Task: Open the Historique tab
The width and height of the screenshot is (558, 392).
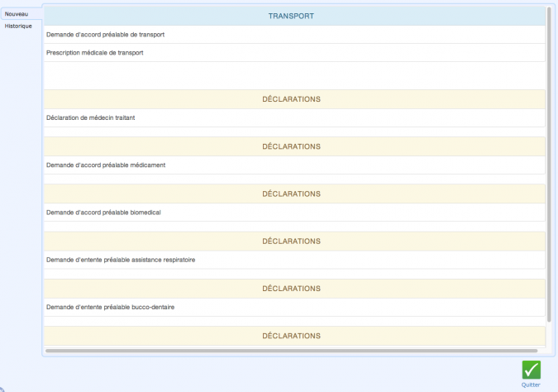Action: point(18,26)
